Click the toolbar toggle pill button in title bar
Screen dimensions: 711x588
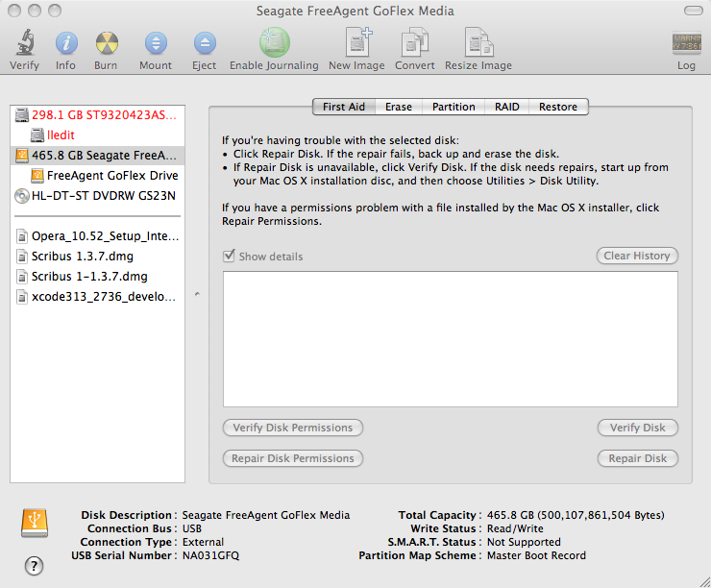pyautogui.click(x=694, y=11)
